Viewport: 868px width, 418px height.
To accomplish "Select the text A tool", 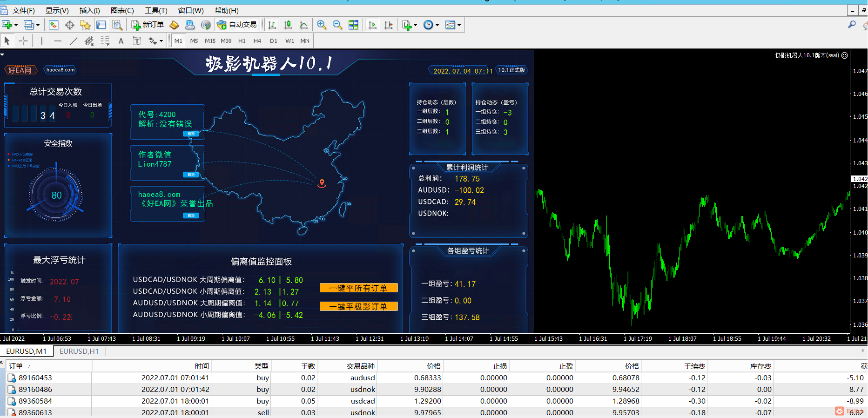I will pos(121,41).
